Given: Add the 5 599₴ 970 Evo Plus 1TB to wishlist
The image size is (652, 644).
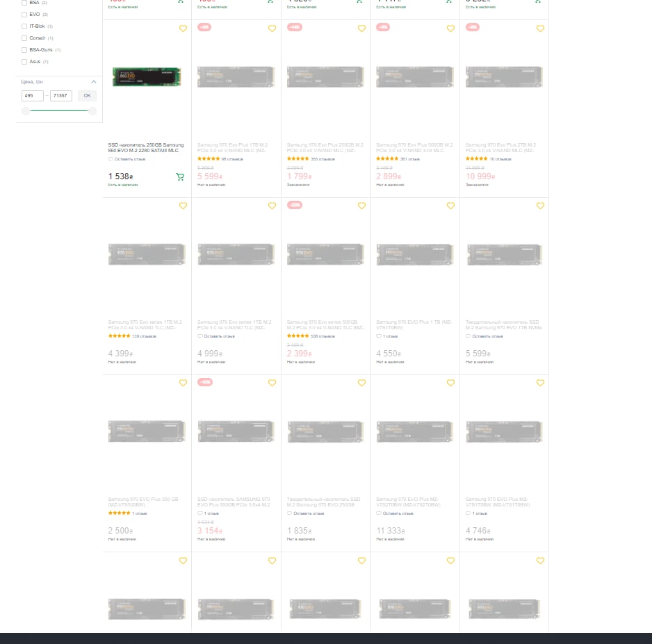Looking at the screenshot, I should (x=272, y=28).
